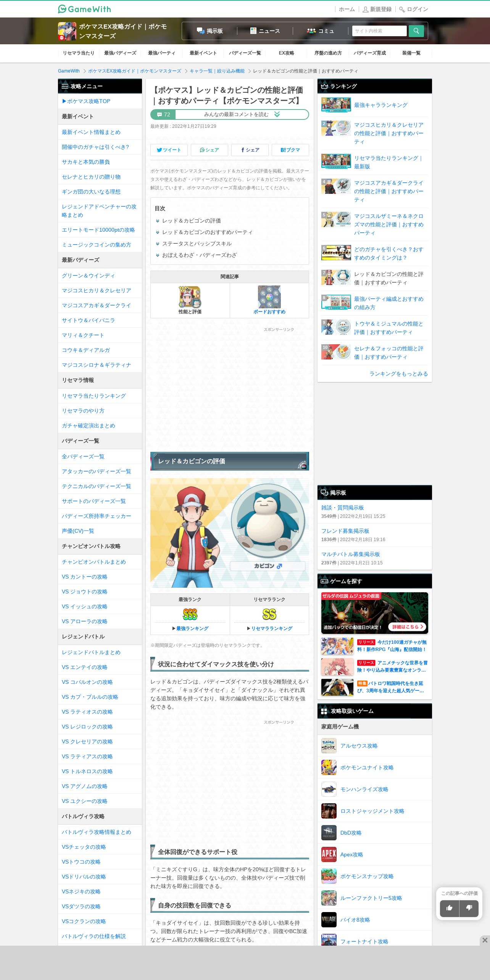
Task: Click the B!ブクマ bookmark button
Action: pos(290,150)
